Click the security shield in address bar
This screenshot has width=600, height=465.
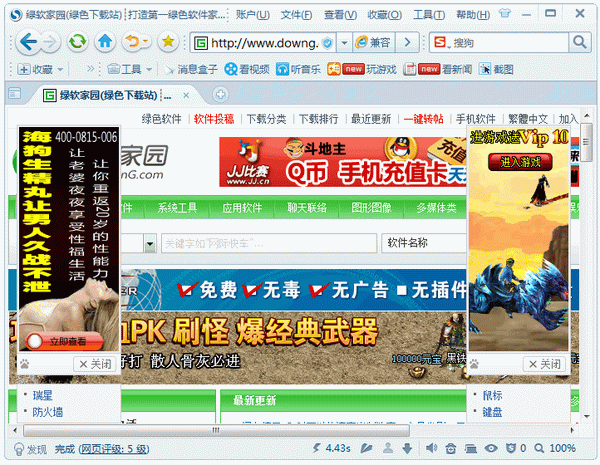pos(328,43)
